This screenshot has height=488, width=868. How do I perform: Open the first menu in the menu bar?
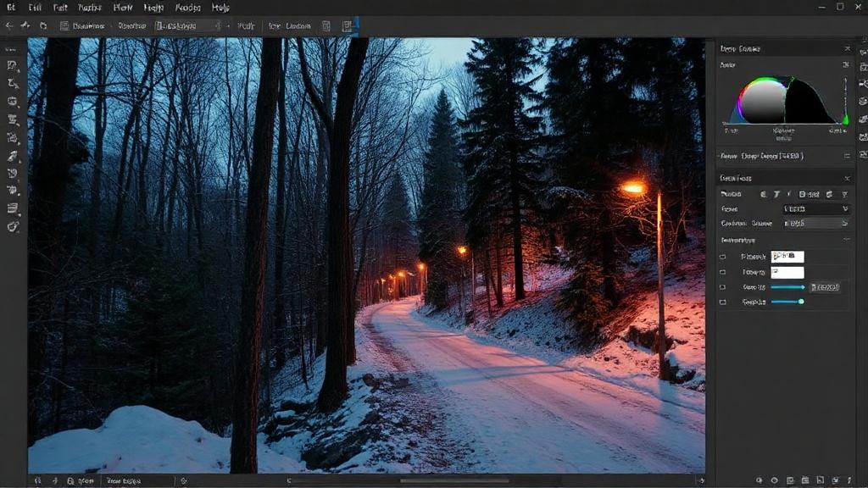[10, 8]
